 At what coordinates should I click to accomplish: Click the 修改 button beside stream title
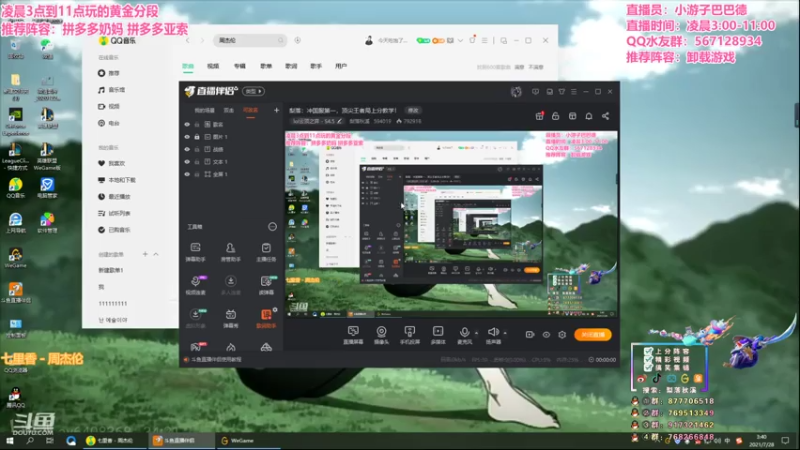click(x=413, y=110)
